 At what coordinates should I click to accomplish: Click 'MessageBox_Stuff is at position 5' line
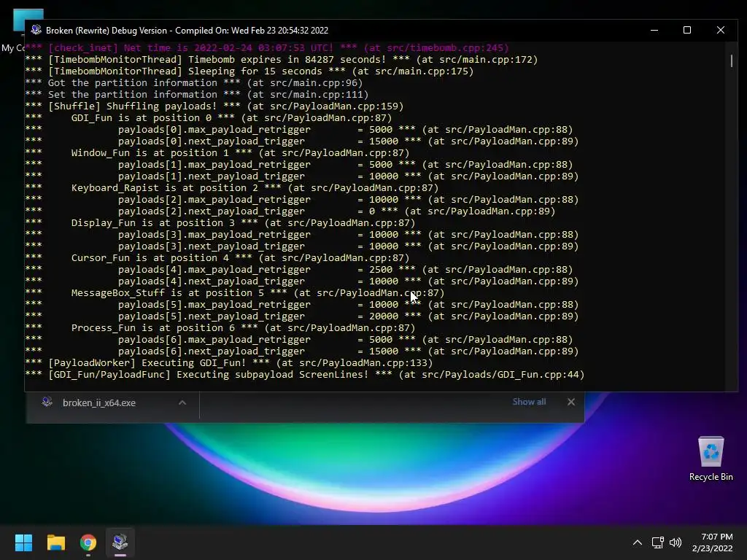(x=235, y=293)
